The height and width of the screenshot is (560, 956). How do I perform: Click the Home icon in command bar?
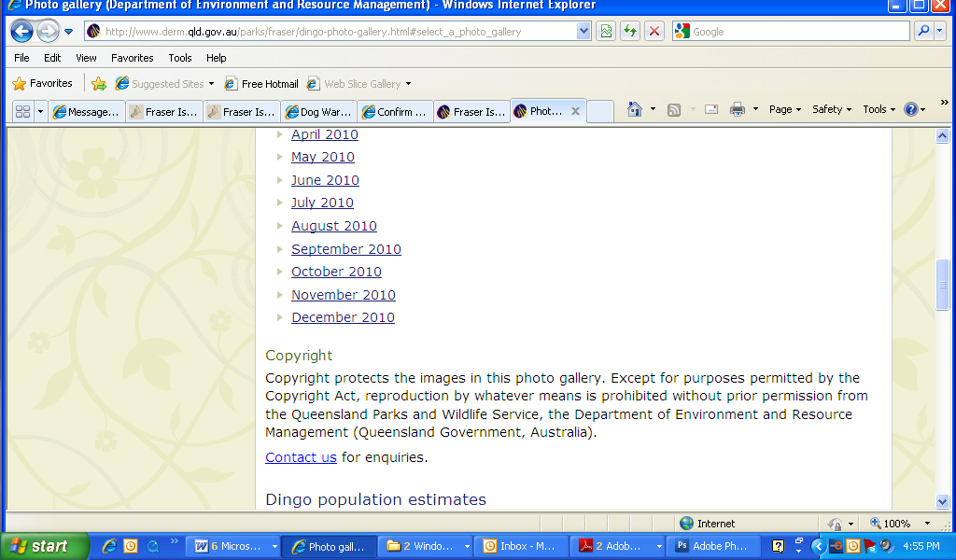tap(635, 109)
